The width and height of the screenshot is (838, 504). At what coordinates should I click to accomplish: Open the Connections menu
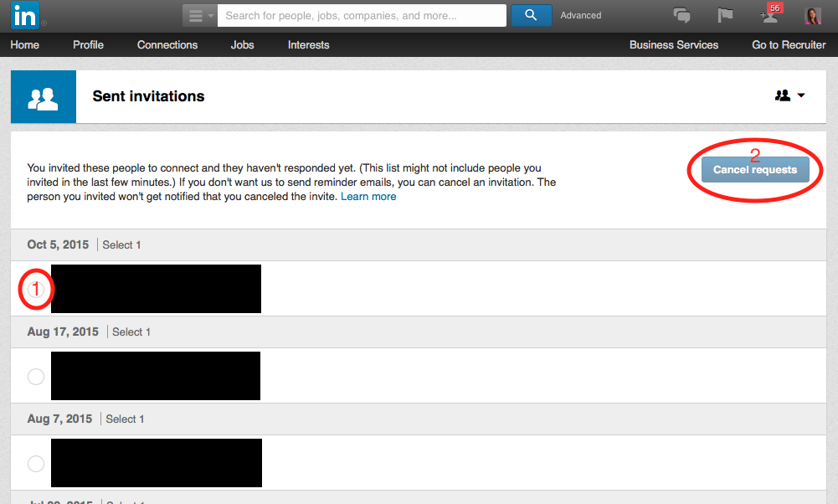[x=167, y=45]
